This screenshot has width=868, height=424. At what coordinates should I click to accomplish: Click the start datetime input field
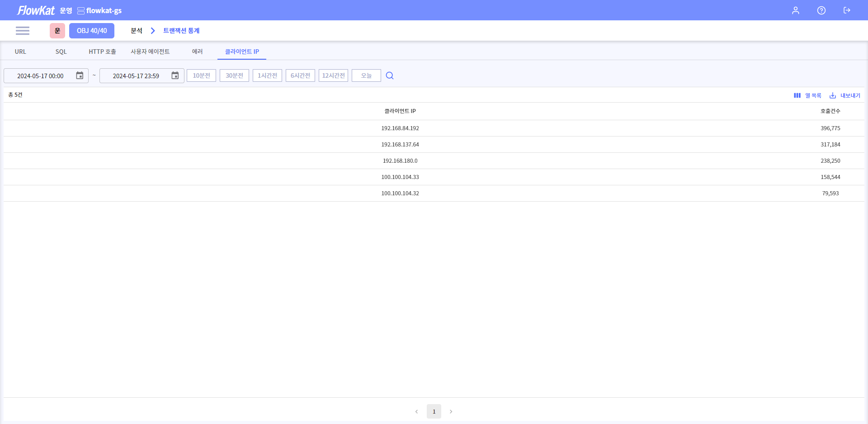tap(40, 76)
